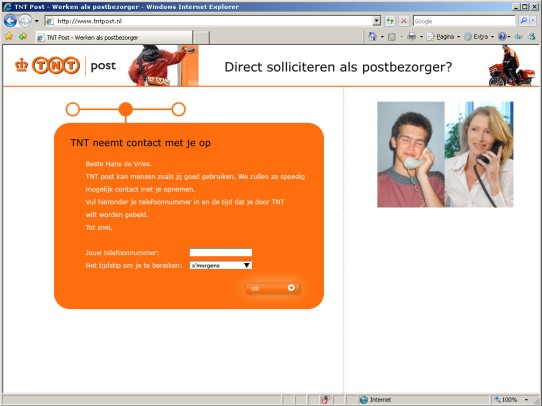Viewport: 542px width, 406px height.
Task: Click the Favorites star icon
Action: point(9,37)
